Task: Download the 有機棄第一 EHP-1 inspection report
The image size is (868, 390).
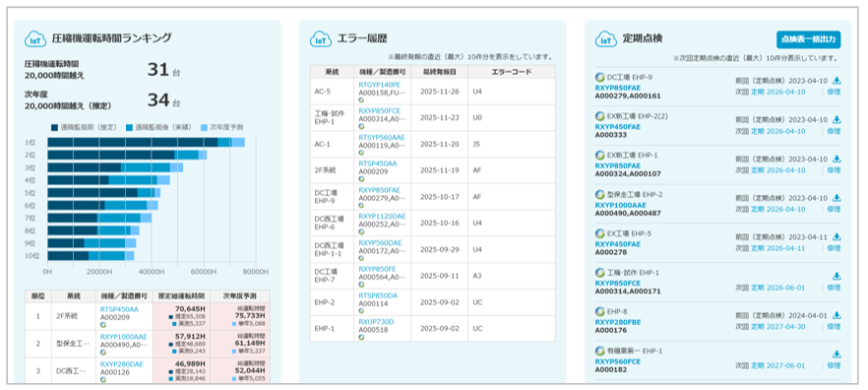Action: [x=837, y=354]
